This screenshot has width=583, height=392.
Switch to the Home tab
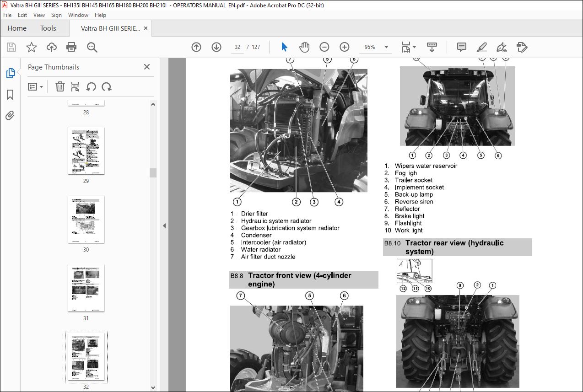[17, 28]
